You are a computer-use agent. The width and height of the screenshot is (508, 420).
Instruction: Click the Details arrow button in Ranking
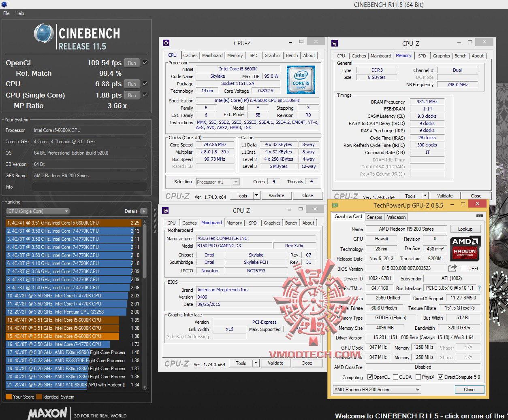(x=143, y=211)
